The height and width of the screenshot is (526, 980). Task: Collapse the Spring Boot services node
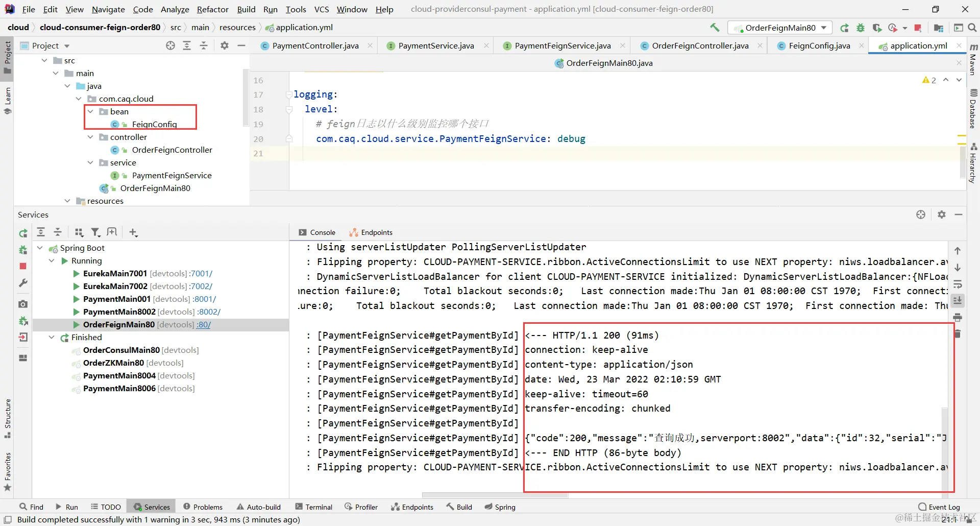pyautogui.click(x=40, y=248)
